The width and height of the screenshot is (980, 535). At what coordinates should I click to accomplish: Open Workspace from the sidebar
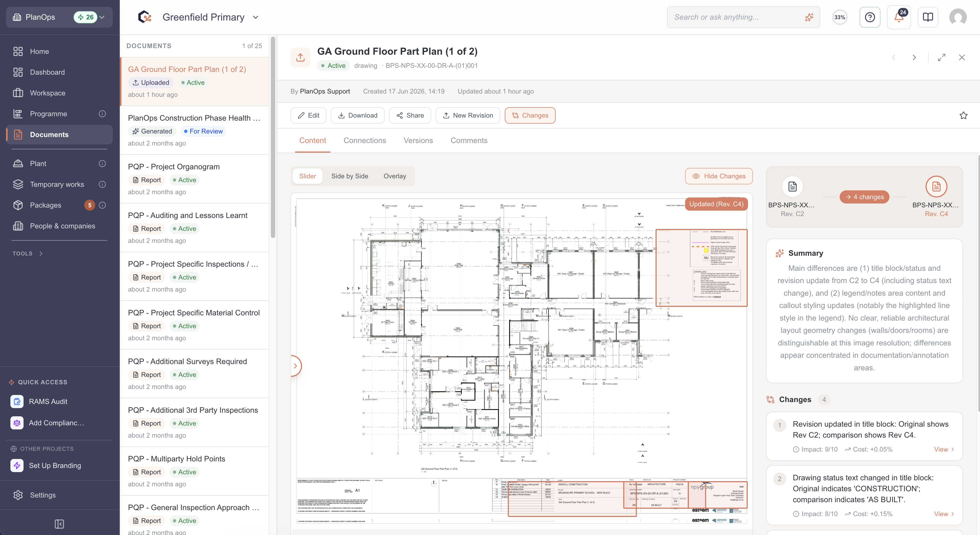click(x=59, y=93)
